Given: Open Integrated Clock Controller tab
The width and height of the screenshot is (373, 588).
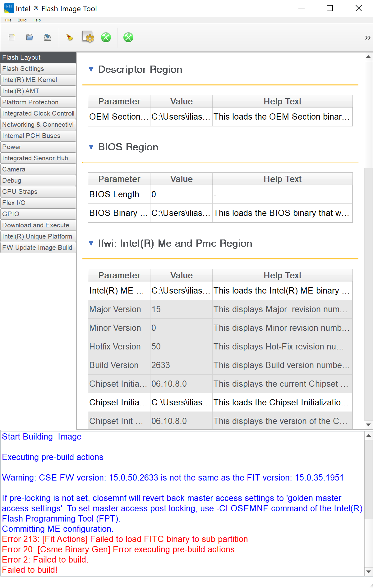Looking at the screenshot, I should coord(38,113).
